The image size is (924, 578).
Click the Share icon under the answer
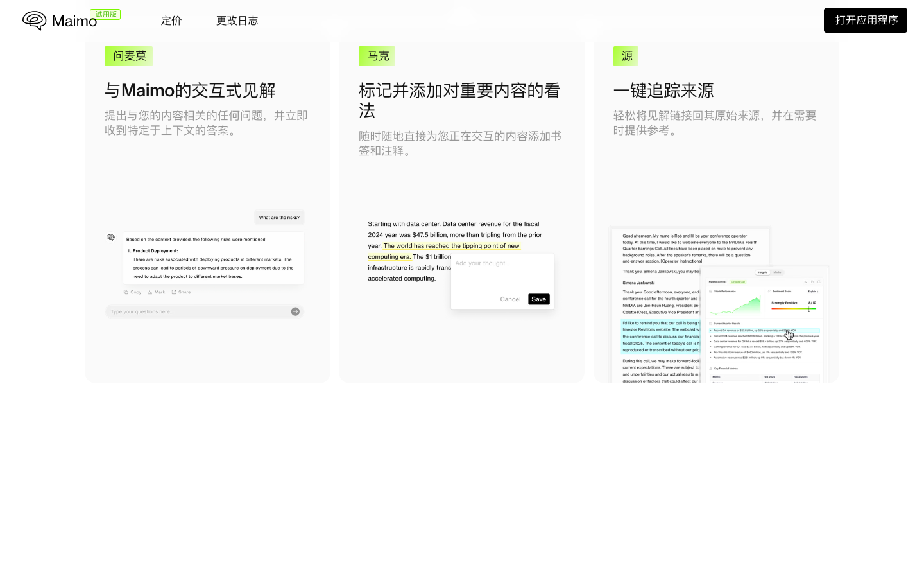pos(181,292)
